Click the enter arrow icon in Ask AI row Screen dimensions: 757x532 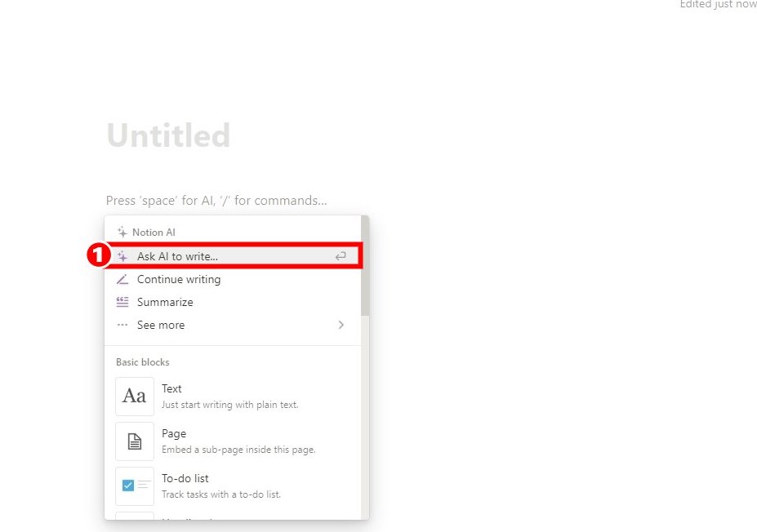tap(341, 256)
